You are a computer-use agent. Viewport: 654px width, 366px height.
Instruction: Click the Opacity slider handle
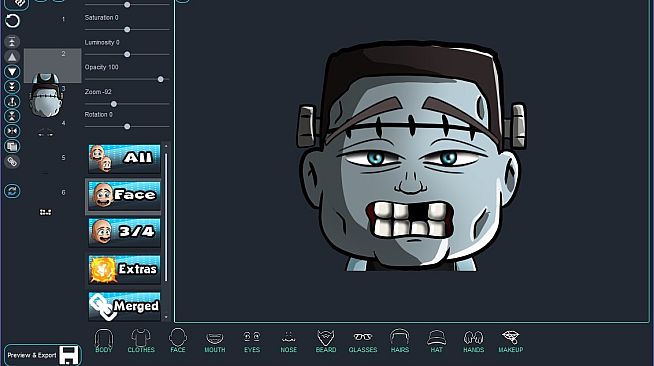click(x=161, y=79)
